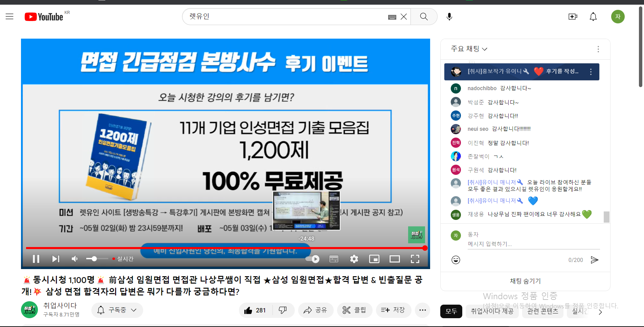This screenshot has width=644, height=327.
Task: Enable theater mode
Action: point(395,259)
